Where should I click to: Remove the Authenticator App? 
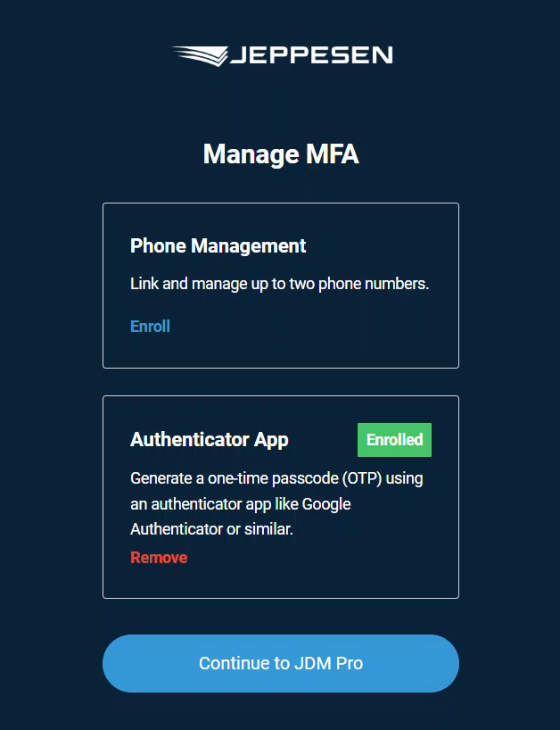click(159, 557)
